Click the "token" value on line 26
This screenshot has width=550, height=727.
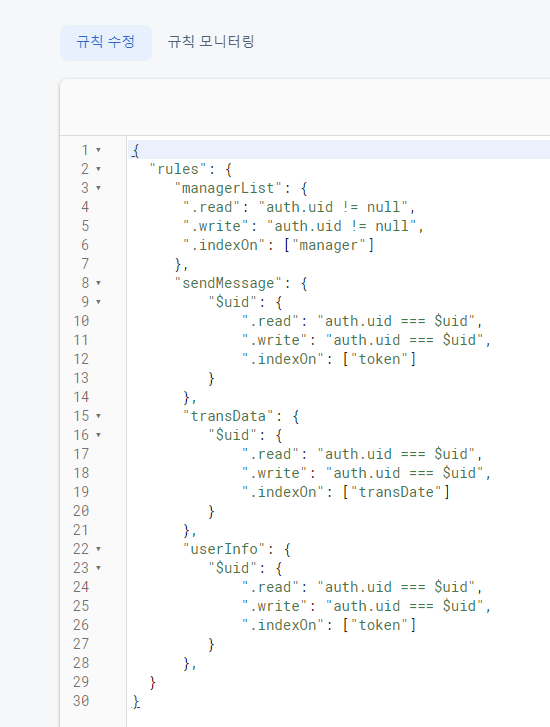tap(379, 625)
